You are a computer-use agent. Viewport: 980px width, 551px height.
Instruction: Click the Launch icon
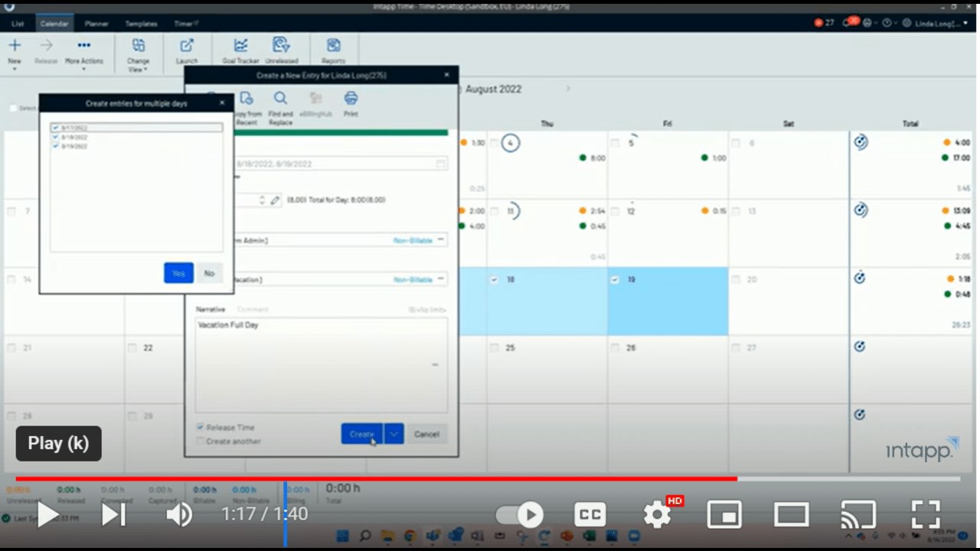pos(187,46)
